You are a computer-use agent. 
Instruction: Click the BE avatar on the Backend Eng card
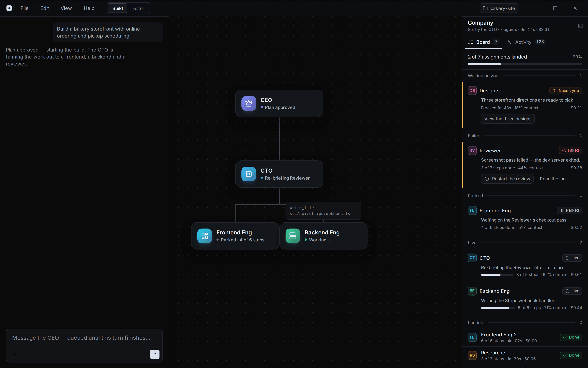point(472,291)
